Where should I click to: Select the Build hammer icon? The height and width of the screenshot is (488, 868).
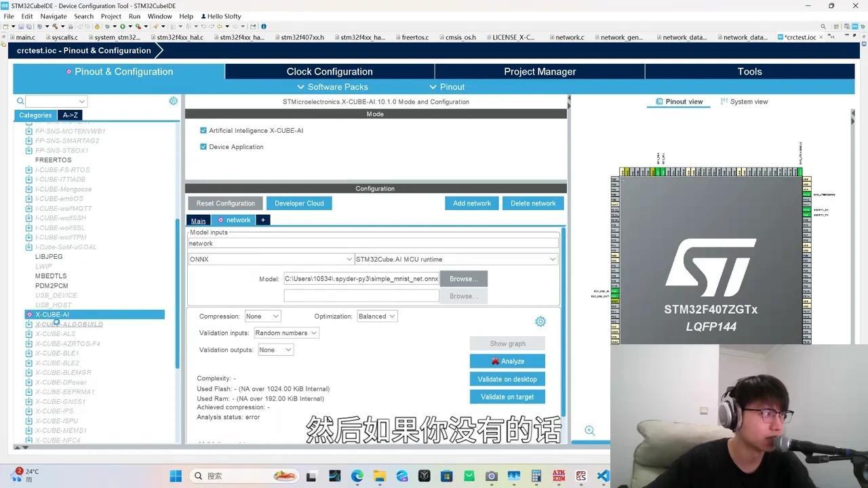coord(54,26)
